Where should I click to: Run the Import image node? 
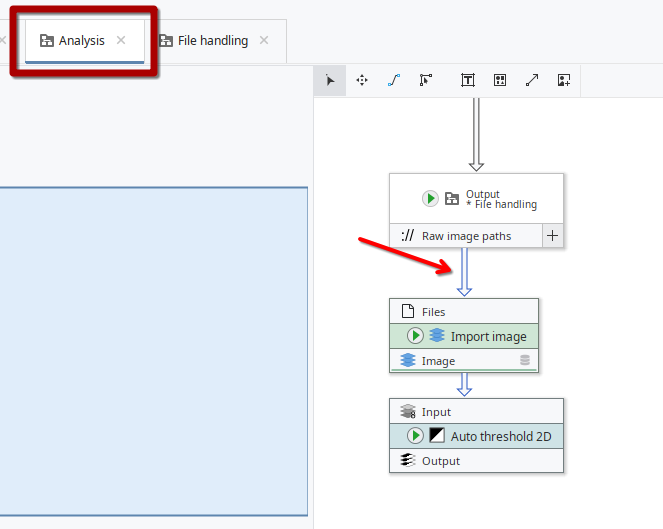coord(415,336)
